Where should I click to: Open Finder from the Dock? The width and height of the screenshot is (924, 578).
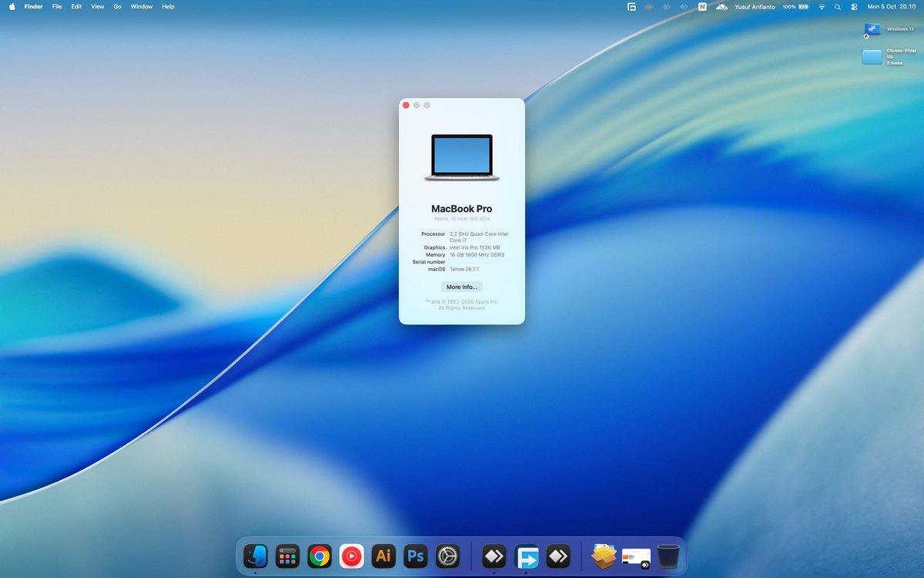pyautogui.click(x=256, y=556)
